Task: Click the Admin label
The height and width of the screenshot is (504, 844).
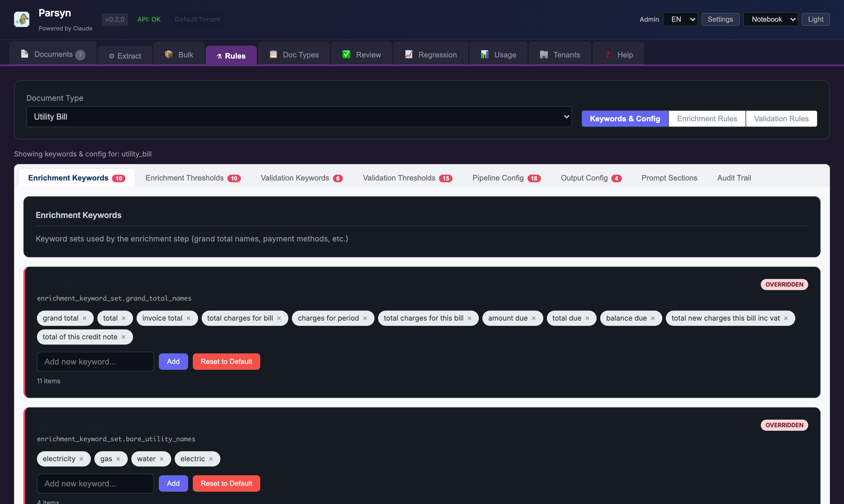Action: (649, 19)
